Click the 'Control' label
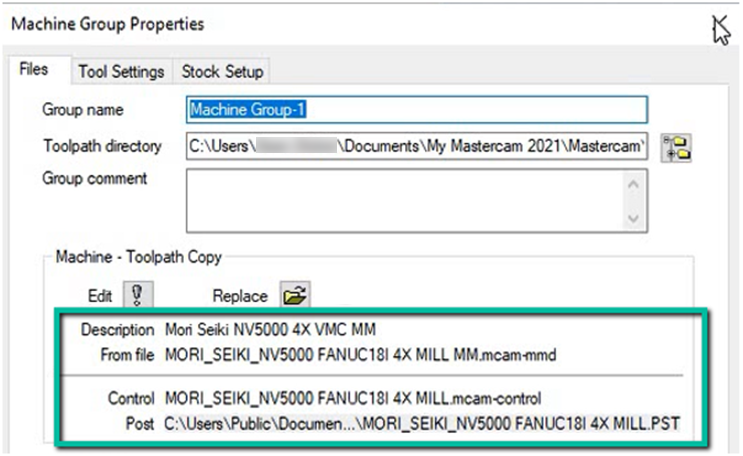 click(131, 399)
